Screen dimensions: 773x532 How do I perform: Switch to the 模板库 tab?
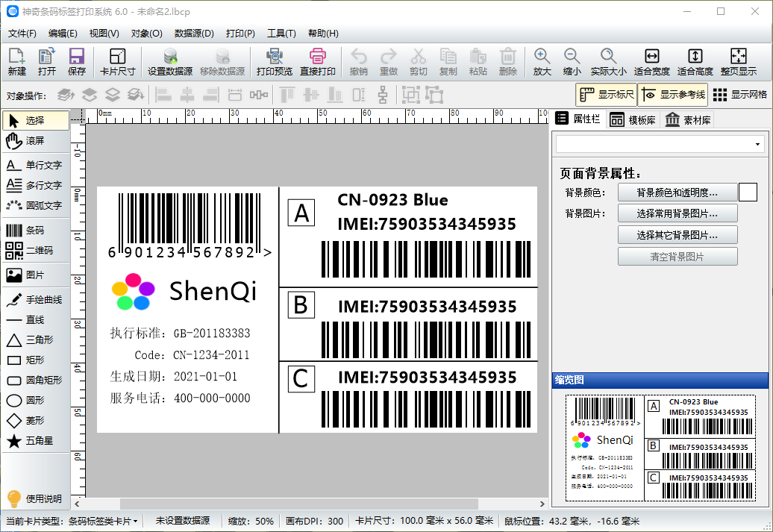[x=632, y=120]
